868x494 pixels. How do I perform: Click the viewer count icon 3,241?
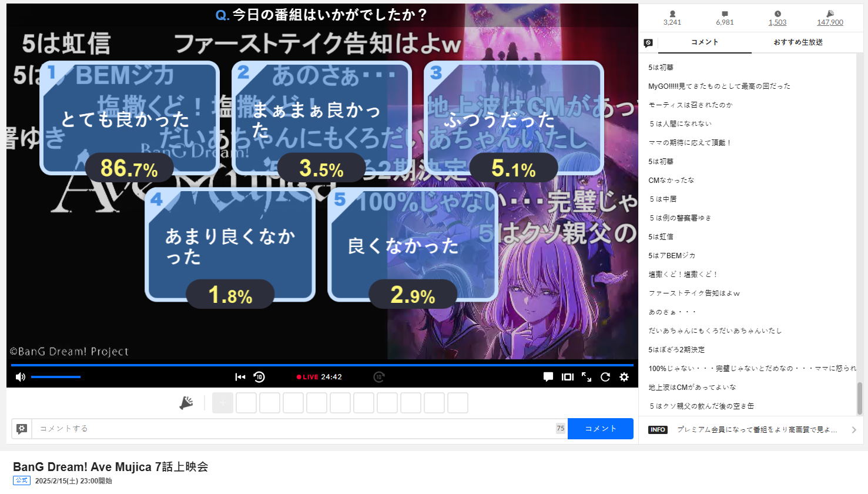672,14
